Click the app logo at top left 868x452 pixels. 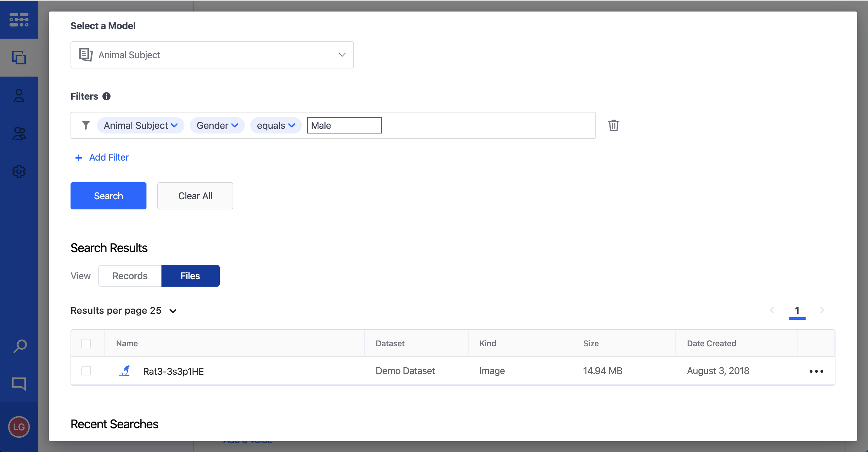(19, 20)
